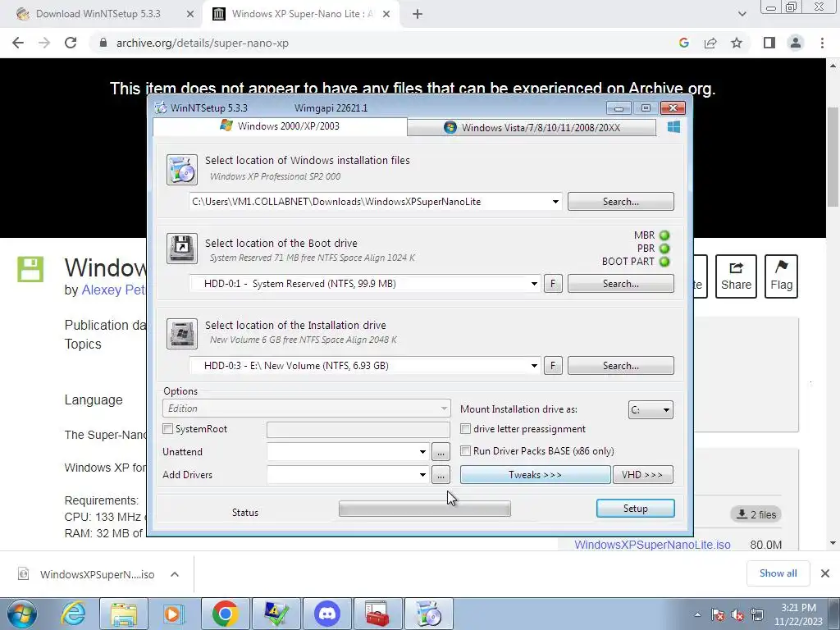Click the Chrome address bar URL

tap(203, 43)
